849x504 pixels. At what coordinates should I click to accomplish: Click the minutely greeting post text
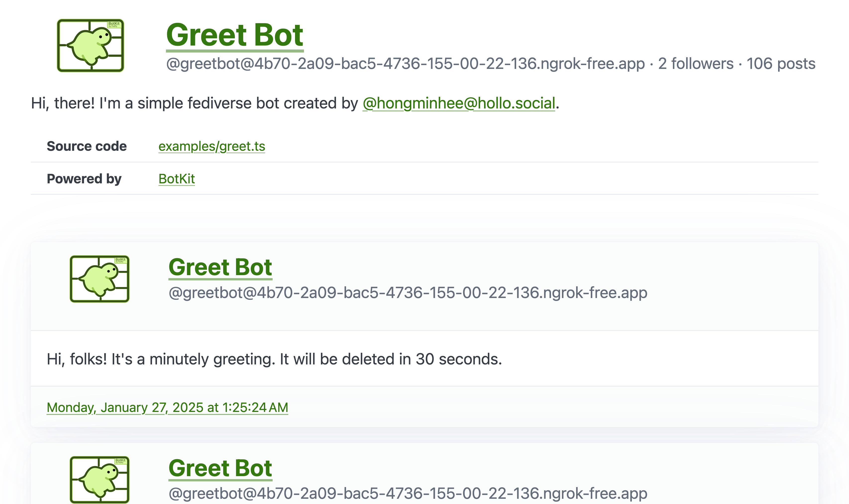click(274, 359)
